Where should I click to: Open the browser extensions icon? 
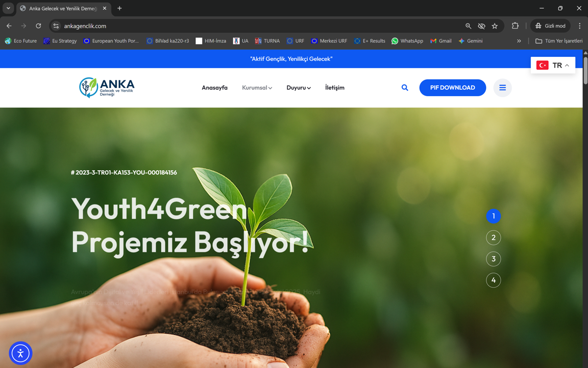[515, 26]
